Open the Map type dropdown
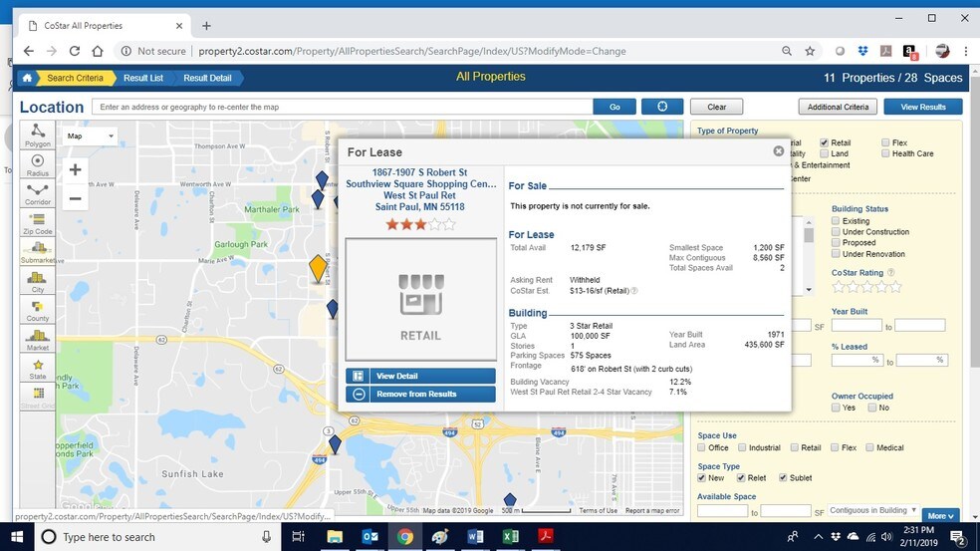Screen dimensions: 980x551 [90, 136]
